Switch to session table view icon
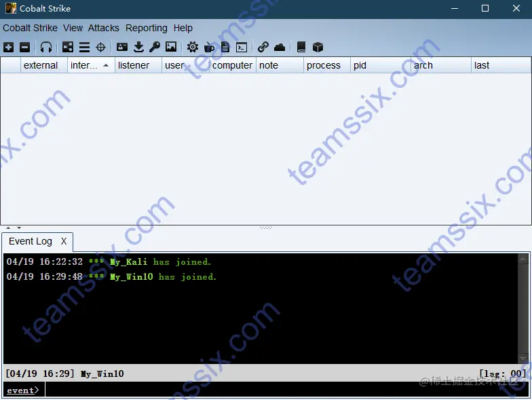This screenshot has width=532, height=400. 84,48
